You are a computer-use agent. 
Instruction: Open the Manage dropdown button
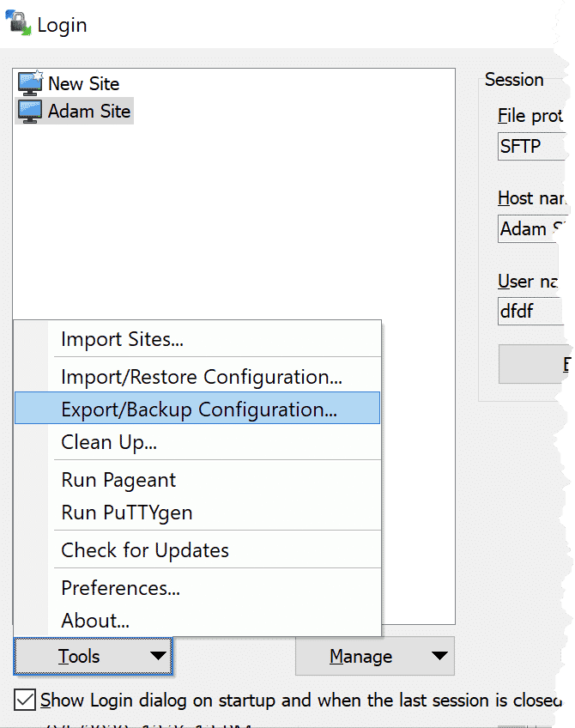pos(374,656)
